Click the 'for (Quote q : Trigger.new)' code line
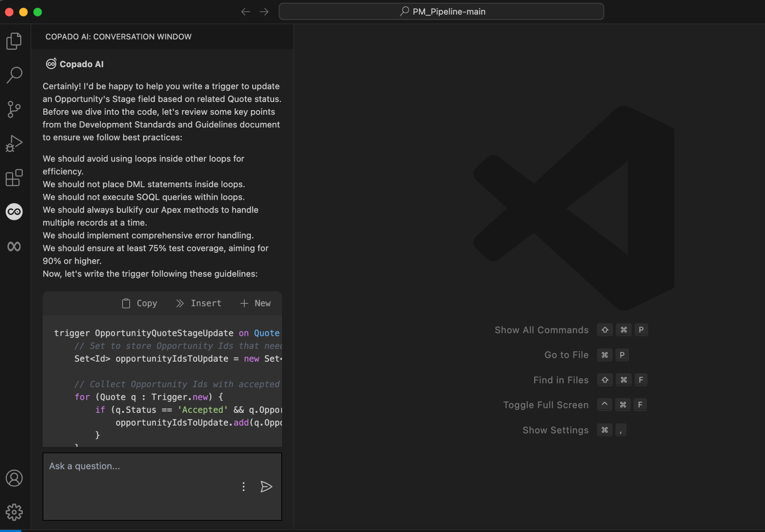This screenshot has height=532, width=765. click(149, 397)
